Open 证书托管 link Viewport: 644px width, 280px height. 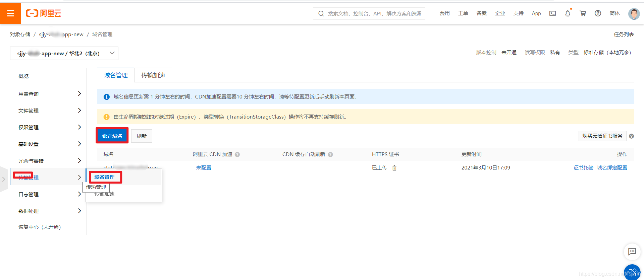click(x=583, y=168)
